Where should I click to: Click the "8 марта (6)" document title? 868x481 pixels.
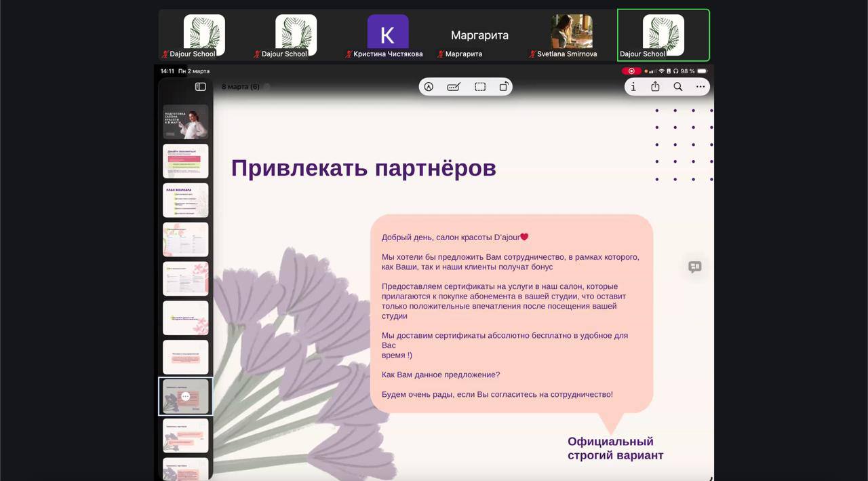point(241,87)
